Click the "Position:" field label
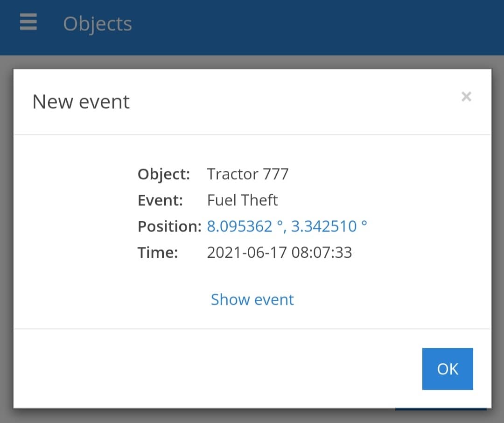 (x=169, y=226)
